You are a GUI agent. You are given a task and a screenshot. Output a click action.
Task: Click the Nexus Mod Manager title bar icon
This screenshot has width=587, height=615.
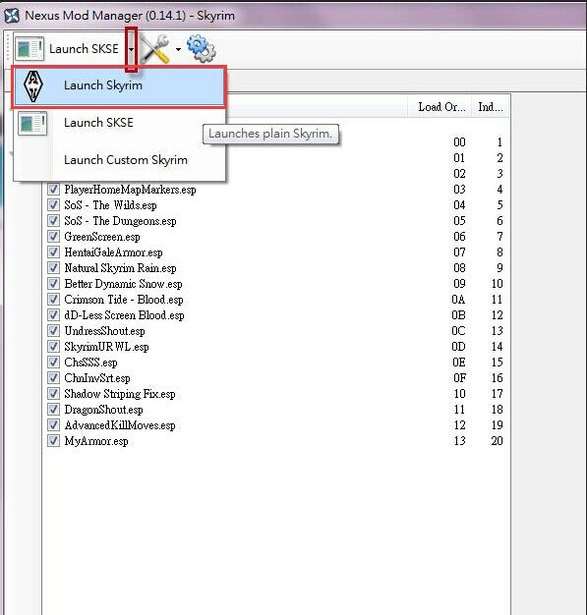pyautogui.click(x=12, y=16)
